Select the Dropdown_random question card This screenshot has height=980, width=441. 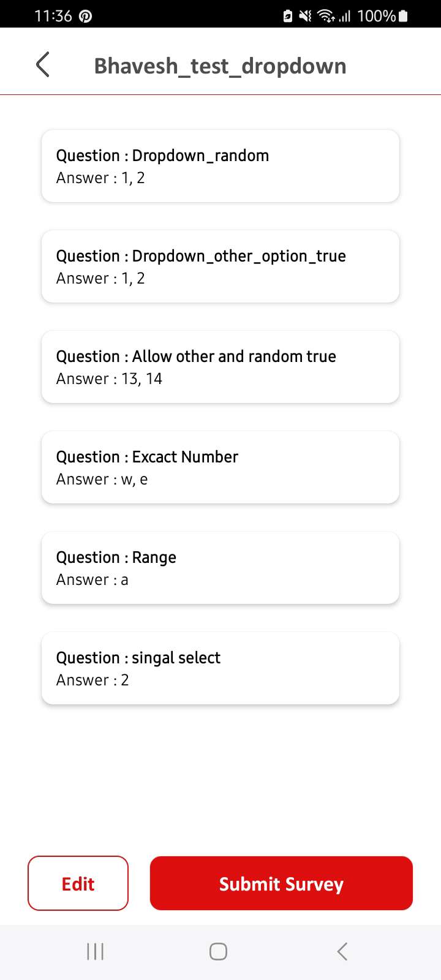[221, 166]
